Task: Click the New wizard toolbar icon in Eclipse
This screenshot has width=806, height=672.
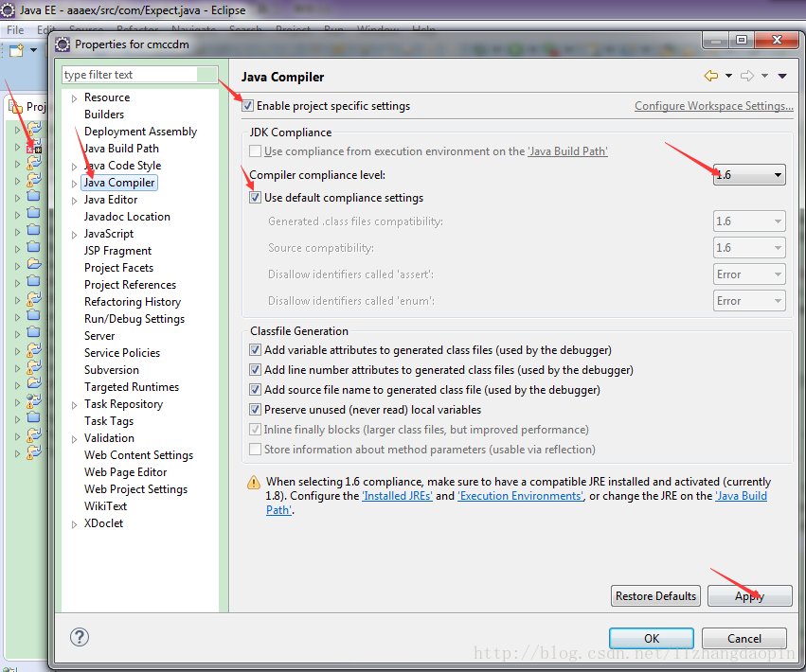Action: (16, 50)
